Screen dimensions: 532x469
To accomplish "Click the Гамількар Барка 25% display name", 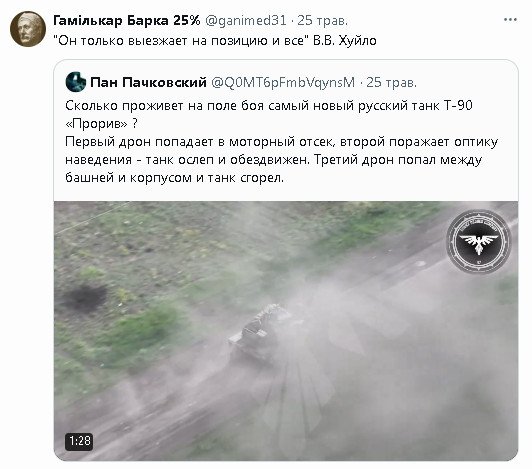I will coord(127,20).
